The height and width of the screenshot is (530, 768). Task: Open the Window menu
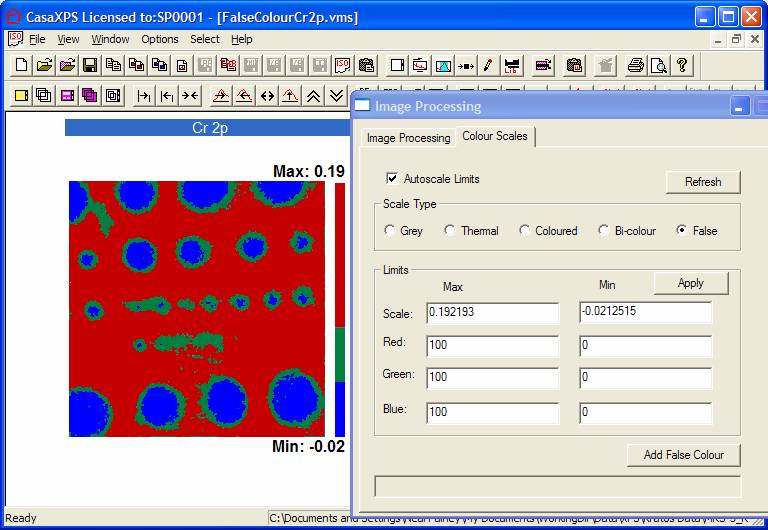pyautogui.click(x=110, y=39)
